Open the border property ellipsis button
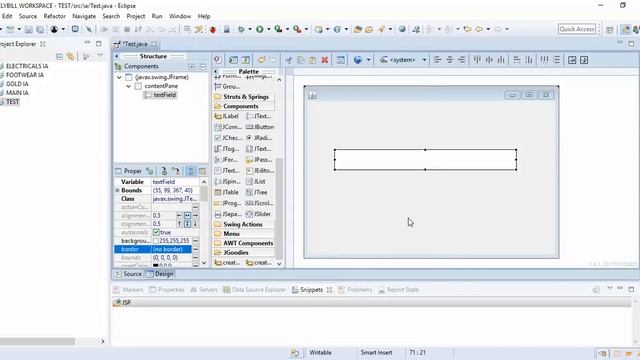Viewport: 640px width, 360px height. pos(195,249)
